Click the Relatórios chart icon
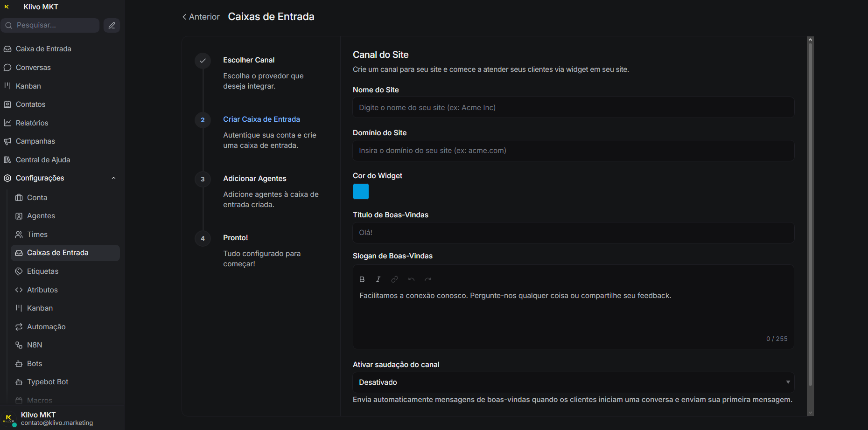The width and height of the screenshot is (868, 430). 7,123
